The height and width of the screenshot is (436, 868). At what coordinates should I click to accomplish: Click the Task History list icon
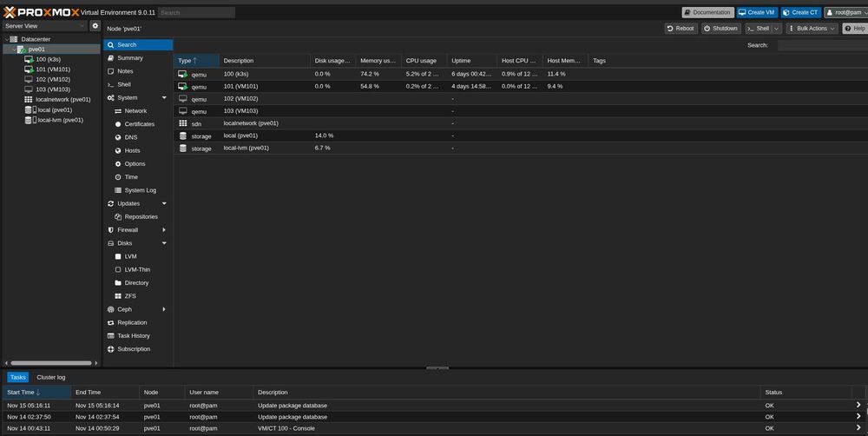pyautogui.click(x=111, y=336)
